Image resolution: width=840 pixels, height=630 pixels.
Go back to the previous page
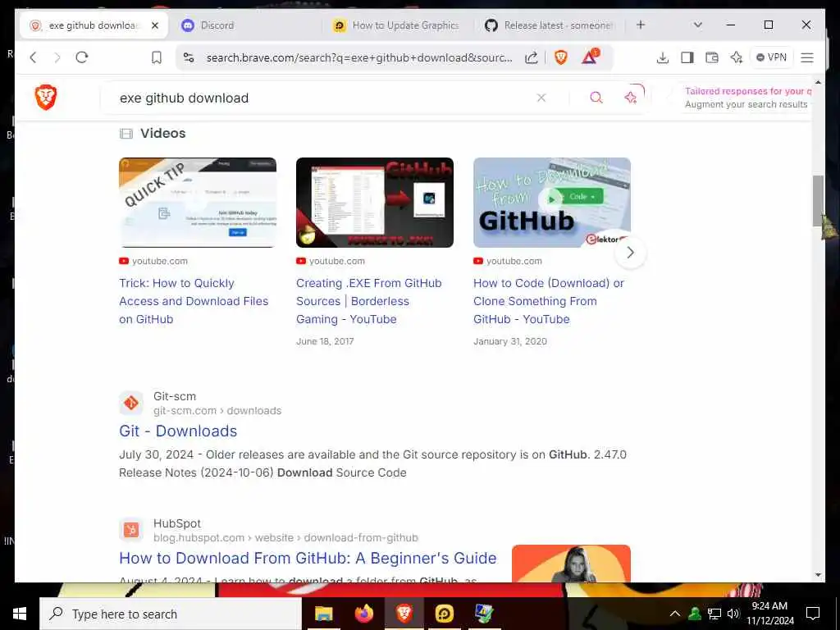coord(33,57)
